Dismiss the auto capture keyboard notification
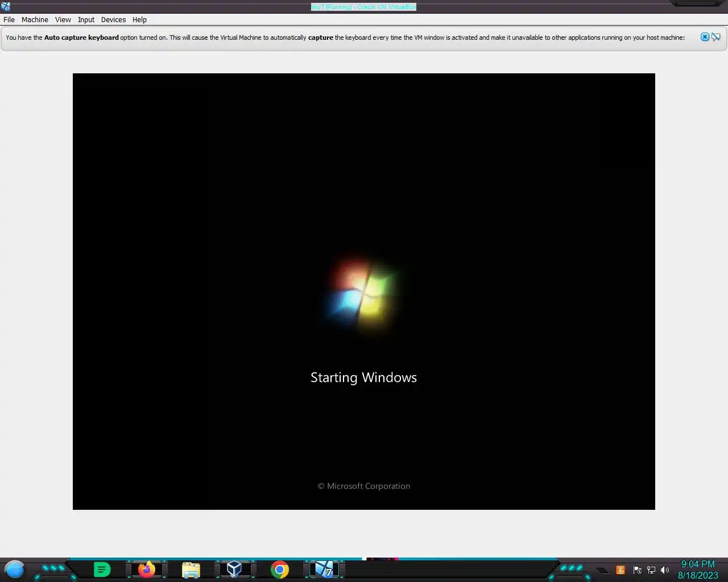Image resolution: width=728 pixels, height=582 pixels. coord(705,37)
